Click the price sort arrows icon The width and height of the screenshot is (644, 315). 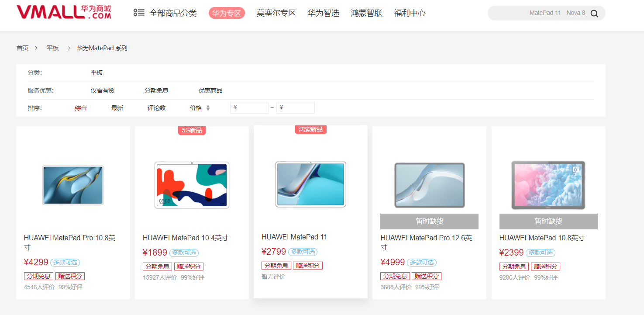(x=208, y=108)
